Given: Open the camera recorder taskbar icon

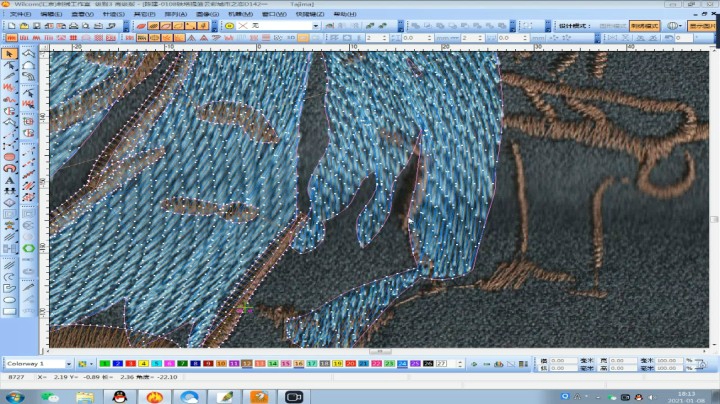Looking at the screenshot, I should point(293,397).
